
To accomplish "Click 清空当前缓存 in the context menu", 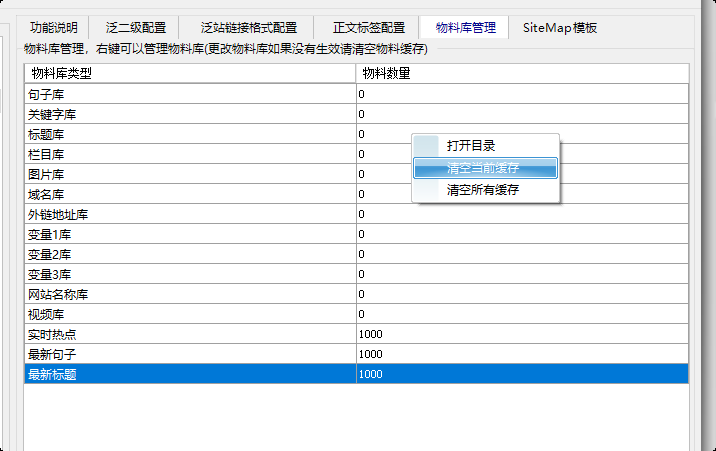I will click(x=485, y=168).
